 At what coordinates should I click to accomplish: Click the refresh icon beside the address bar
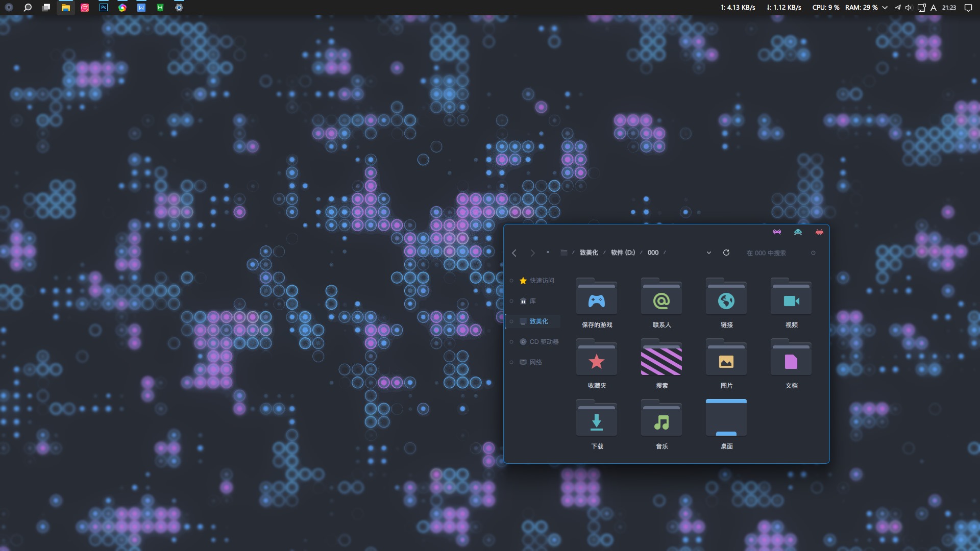pyautogui.click(x=726, y=253)
